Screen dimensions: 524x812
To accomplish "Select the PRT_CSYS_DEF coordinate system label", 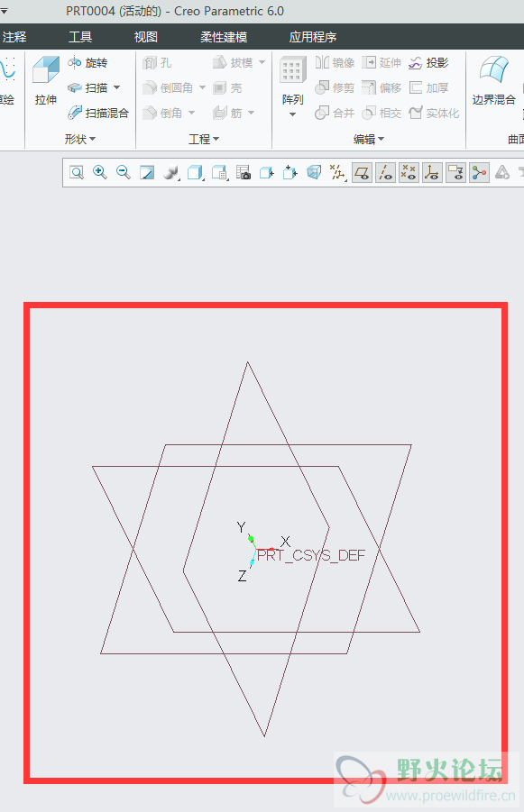I will click(311, 556).
